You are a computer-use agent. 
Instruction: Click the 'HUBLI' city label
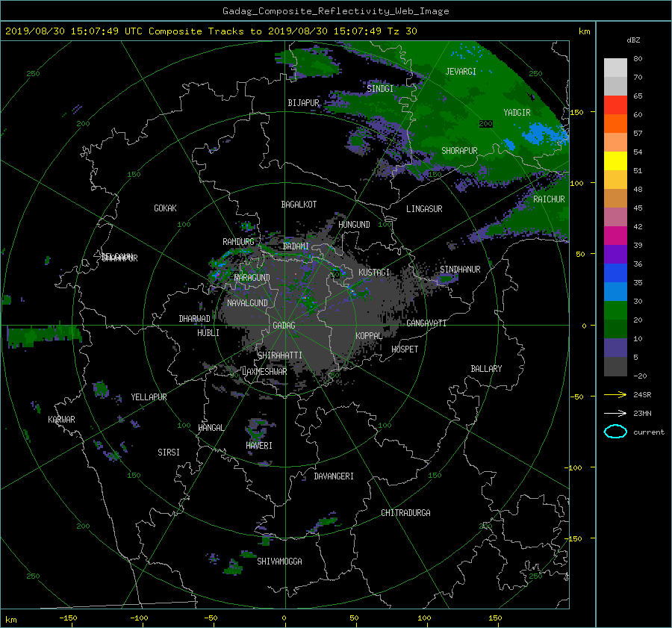point(208,333)
